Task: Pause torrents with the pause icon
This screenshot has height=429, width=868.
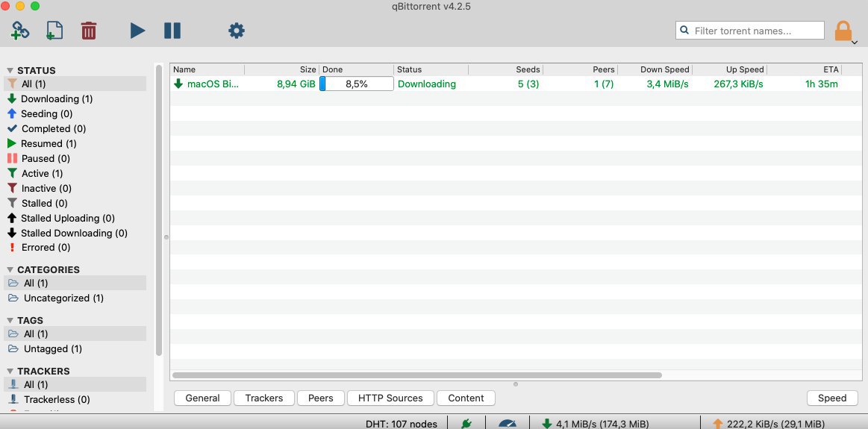Action: coord(172,31)
